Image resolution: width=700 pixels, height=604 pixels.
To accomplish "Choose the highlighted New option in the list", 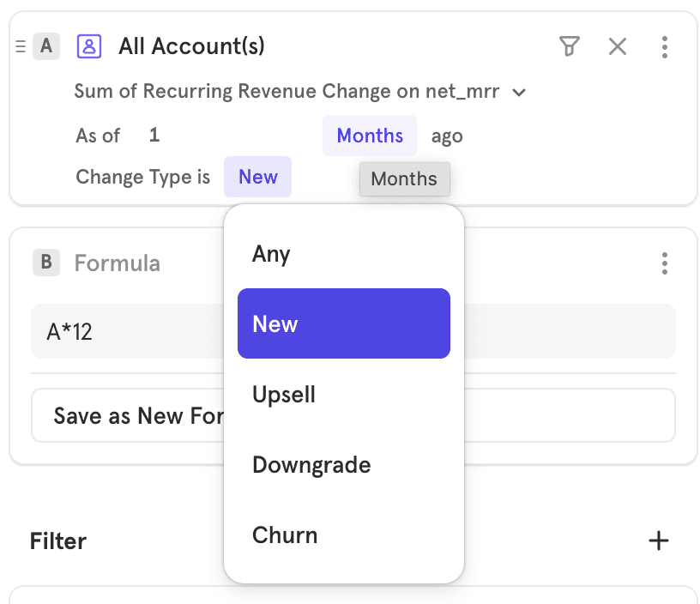I will click(x=343, y=324).
